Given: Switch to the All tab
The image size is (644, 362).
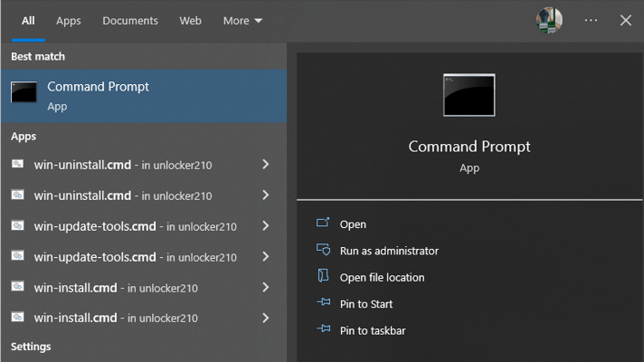Looking at the screenshot, I should pyautogui.click(x=28, y=21).
